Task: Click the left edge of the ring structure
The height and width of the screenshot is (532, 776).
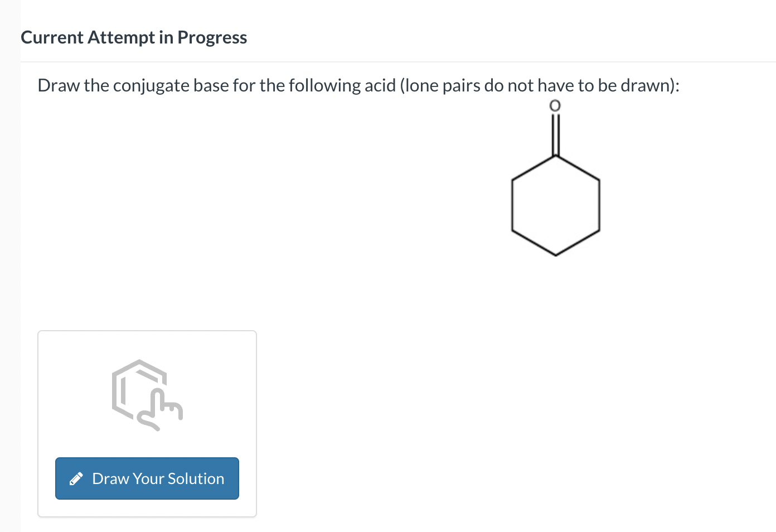Action: click(512, 206)
